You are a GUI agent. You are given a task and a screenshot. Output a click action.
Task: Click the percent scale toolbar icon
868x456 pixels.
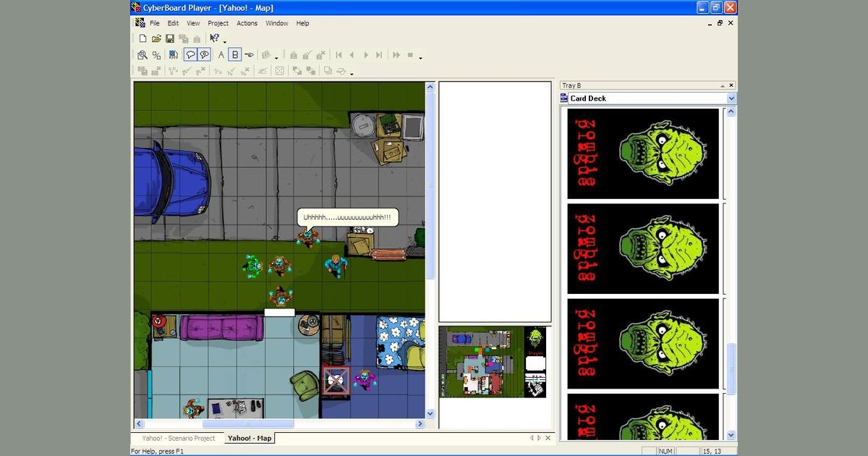tap(156, 55)
